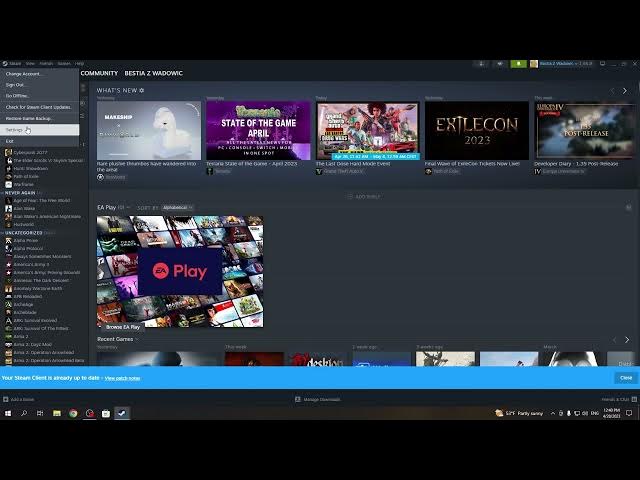
Task: Close the update notification bar
Action: point(626,378)
